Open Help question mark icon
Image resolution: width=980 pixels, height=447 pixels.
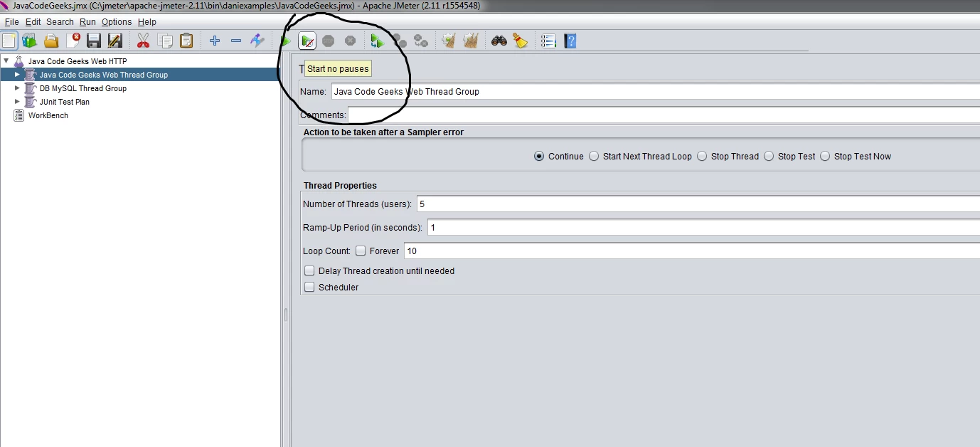(570, 41)
